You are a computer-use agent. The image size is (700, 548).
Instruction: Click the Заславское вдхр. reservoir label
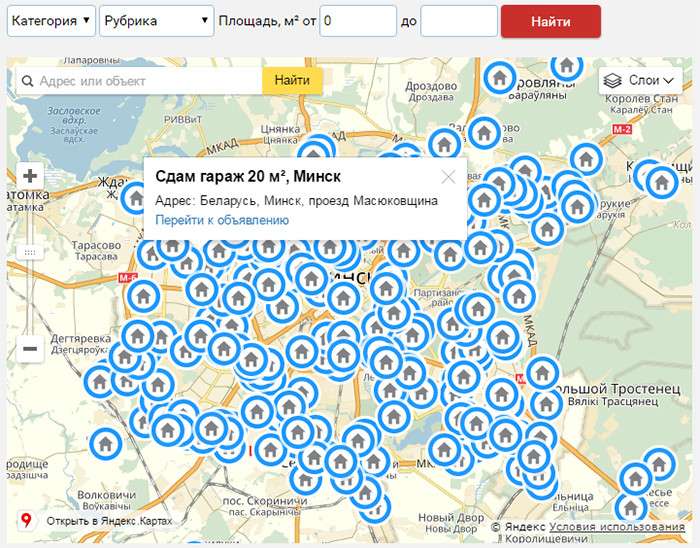74,115
